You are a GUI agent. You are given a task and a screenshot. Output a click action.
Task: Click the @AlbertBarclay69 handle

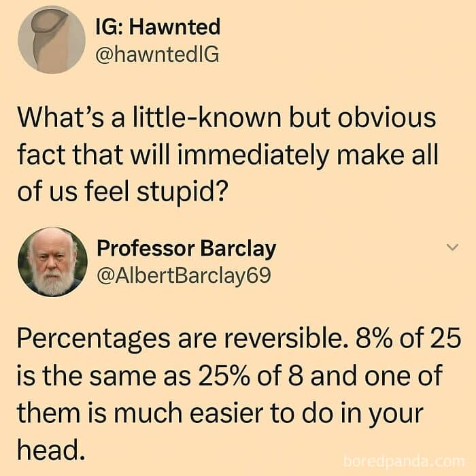click(x=184, y=276)
